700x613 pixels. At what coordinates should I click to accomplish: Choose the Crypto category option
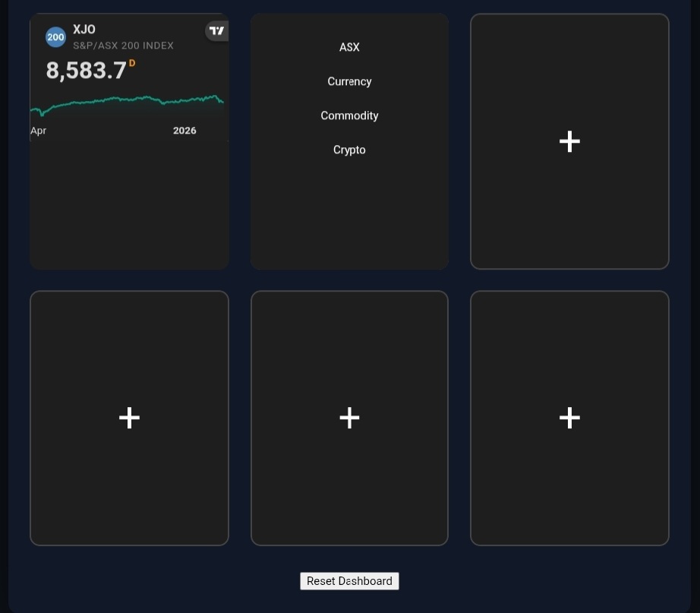click(349, 150)
